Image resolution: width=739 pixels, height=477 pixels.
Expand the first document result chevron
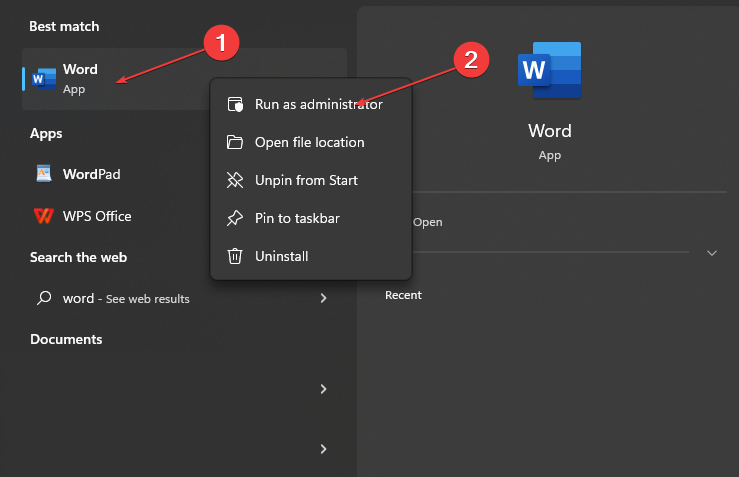(323, 389)
